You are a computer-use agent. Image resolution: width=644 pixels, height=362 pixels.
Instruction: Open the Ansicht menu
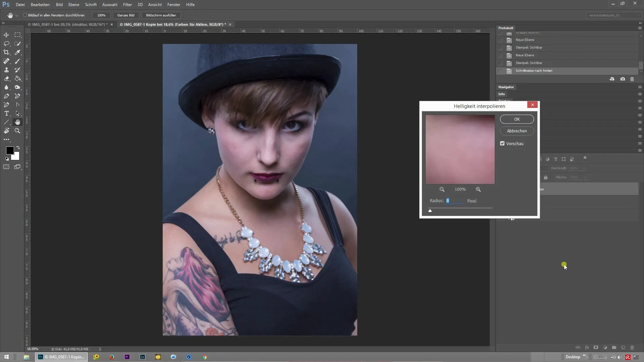pyautogui.click(x=155, y=5)
